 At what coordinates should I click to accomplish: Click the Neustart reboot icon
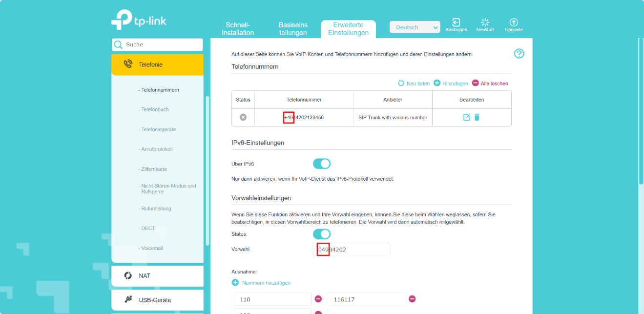485,23
